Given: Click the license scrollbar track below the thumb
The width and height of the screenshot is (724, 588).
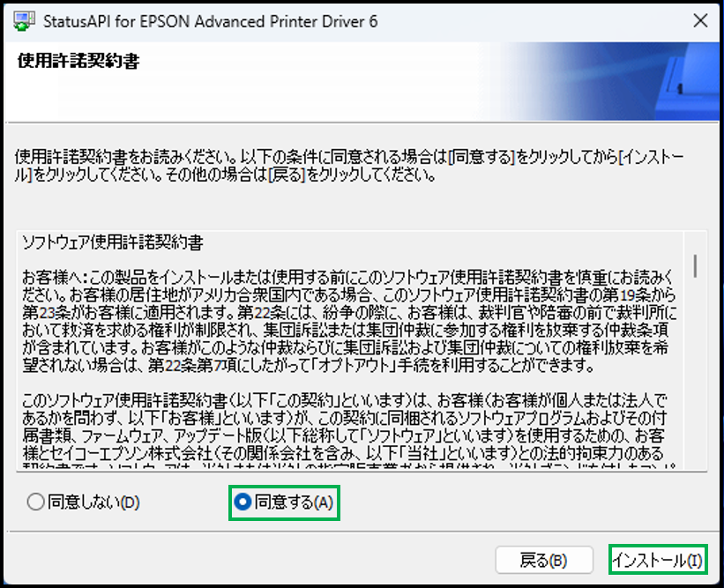Looking at the screenshot, I should [x=696, y=388].
